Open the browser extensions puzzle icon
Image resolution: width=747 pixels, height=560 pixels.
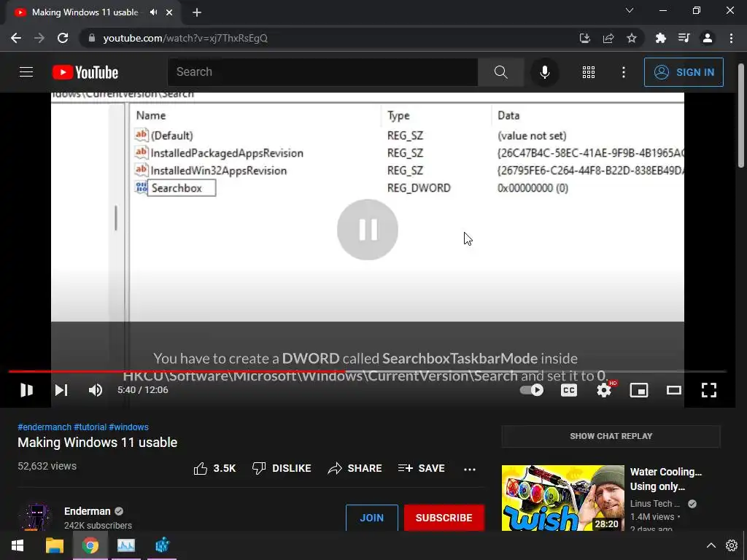coord(660,38)
